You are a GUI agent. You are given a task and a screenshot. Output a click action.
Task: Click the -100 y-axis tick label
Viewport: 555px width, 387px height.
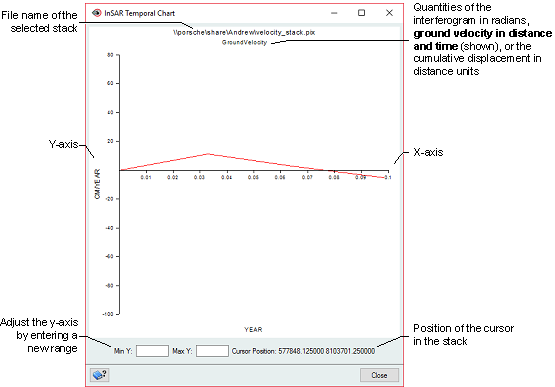point(109,314)
